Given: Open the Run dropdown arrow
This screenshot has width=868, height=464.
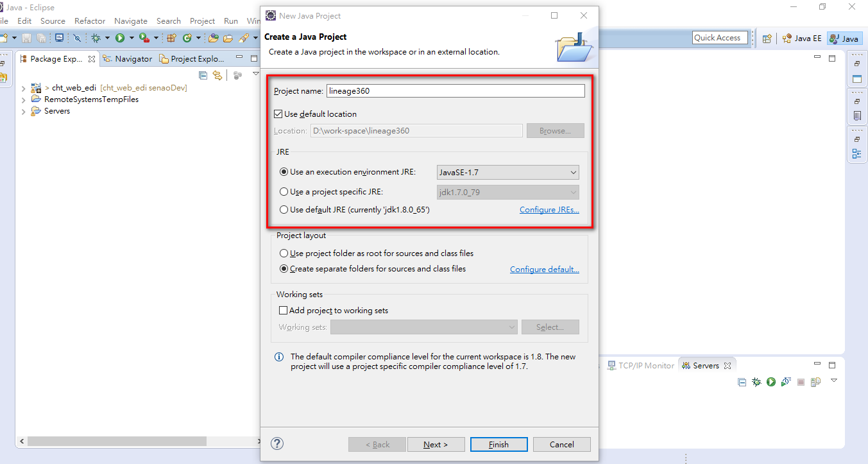Looking at the screenshot, I should click(x=132, y=38).
